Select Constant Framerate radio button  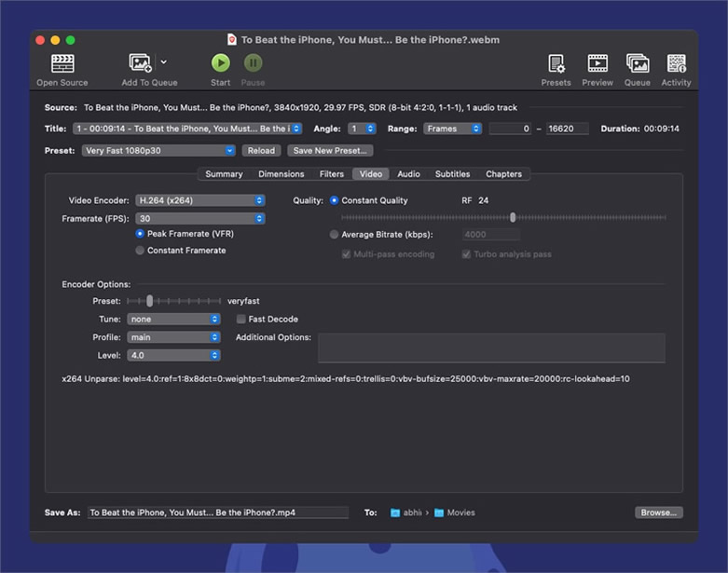click(140, 250)
